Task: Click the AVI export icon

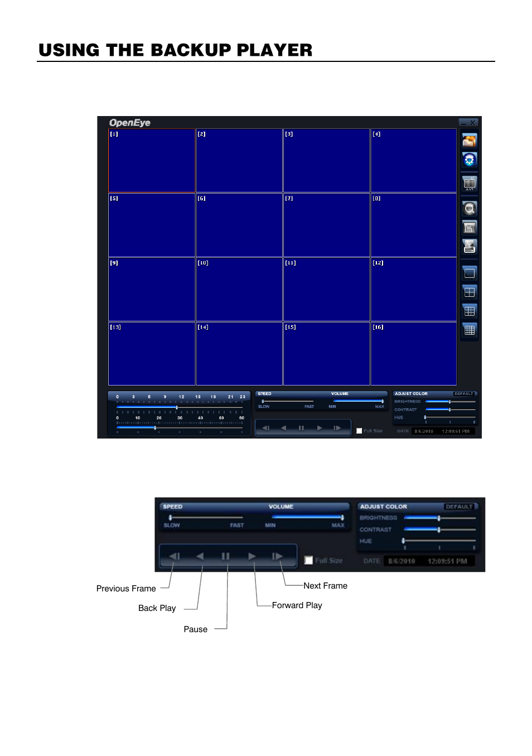Action: pyautogui.click(x=470, y=183)
